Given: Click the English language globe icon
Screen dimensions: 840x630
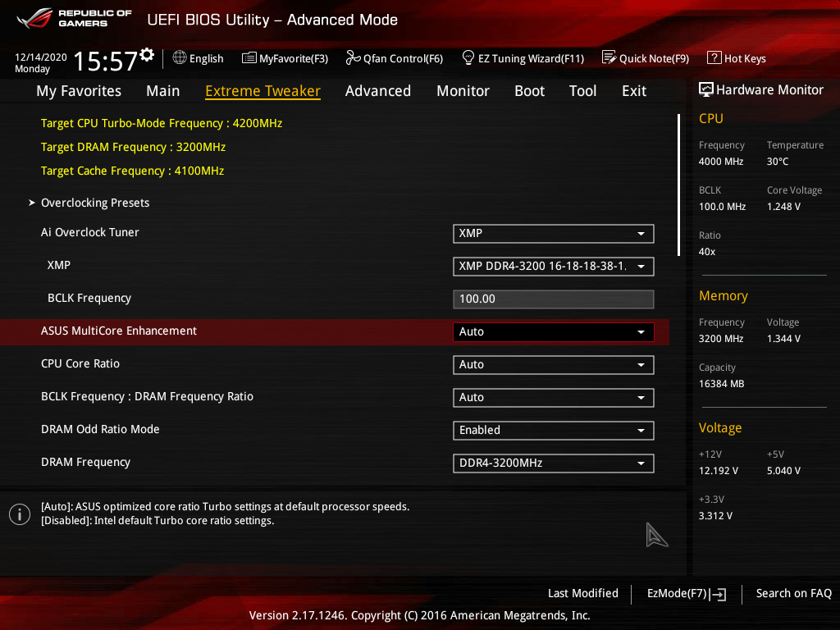Looking at the screenshot, I should 177,58.
